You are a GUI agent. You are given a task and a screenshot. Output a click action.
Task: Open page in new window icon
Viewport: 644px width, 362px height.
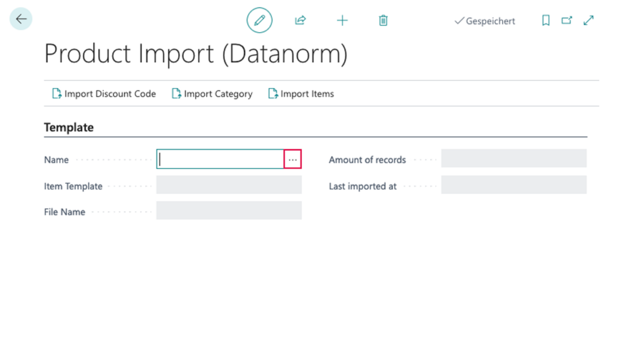pyautogui.click(x=567, y=20)
